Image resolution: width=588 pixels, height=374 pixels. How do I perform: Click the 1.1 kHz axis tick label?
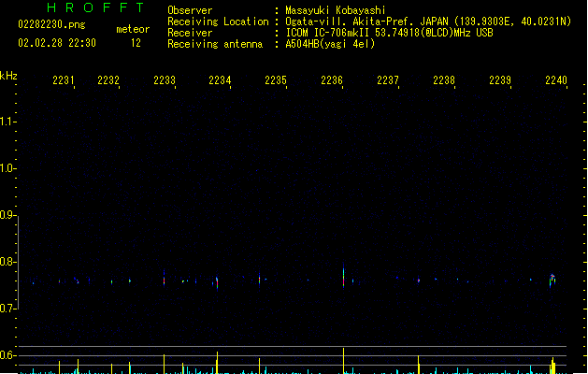point(7,122)
